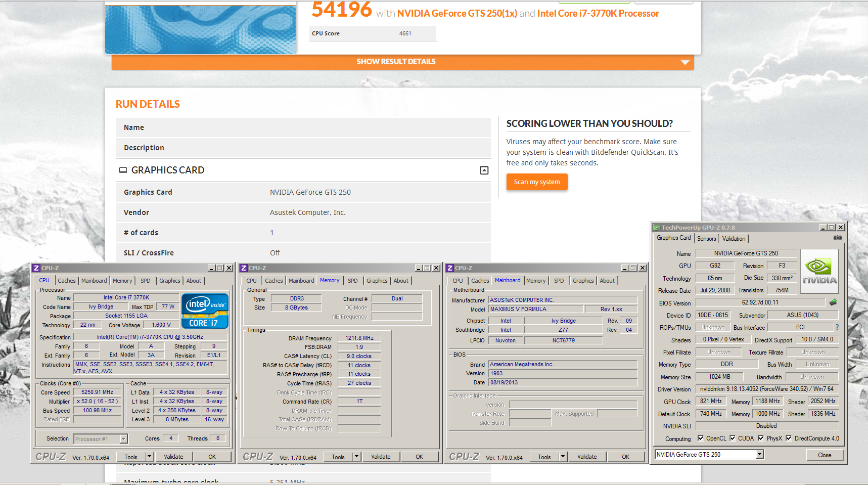Click Validate in CPU-Z Mainboard window
Image resolution: width=868 pixels, height=485 pixels.
click(x=587, y=457)
